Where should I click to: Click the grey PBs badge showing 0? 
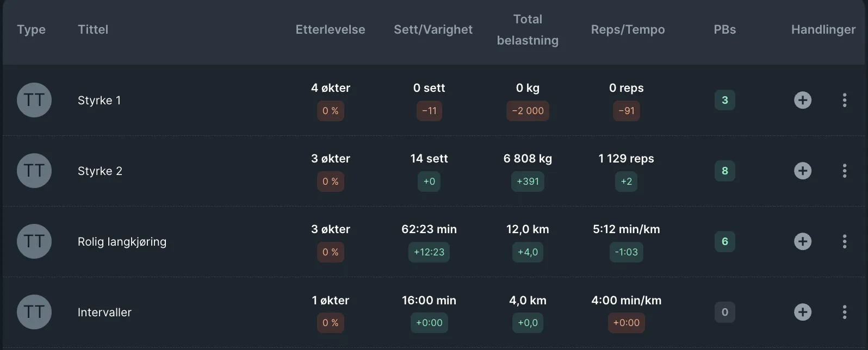point(724,312)
